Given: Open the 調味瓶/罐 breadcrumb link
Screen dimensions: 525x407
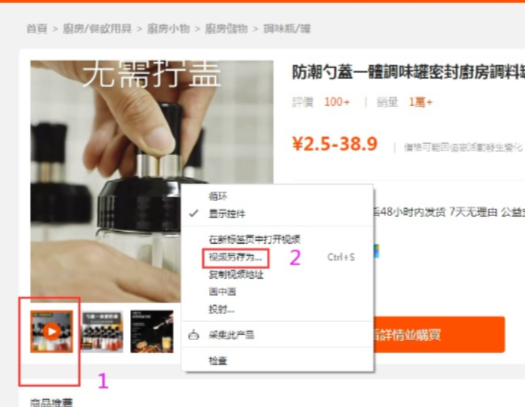Looking at the screenshot, I should click(x=287, y=29).
